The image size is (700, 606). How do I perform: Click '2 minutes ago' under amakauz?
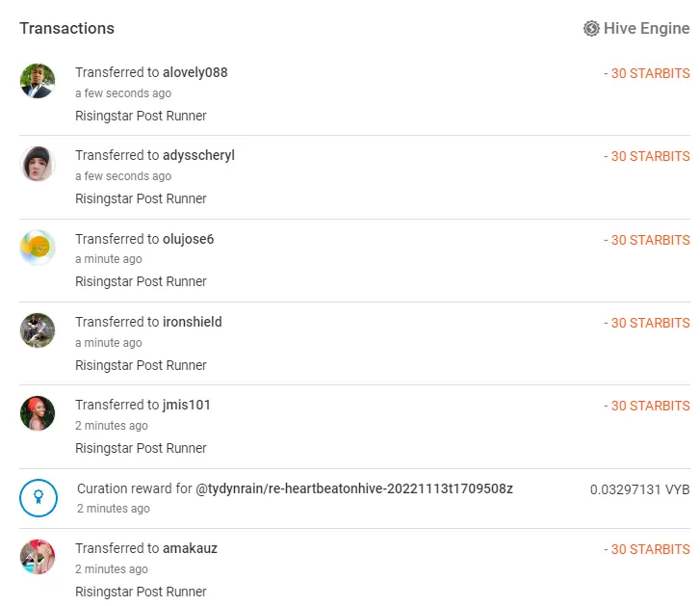pyautogui.click(x=112, y=569)
